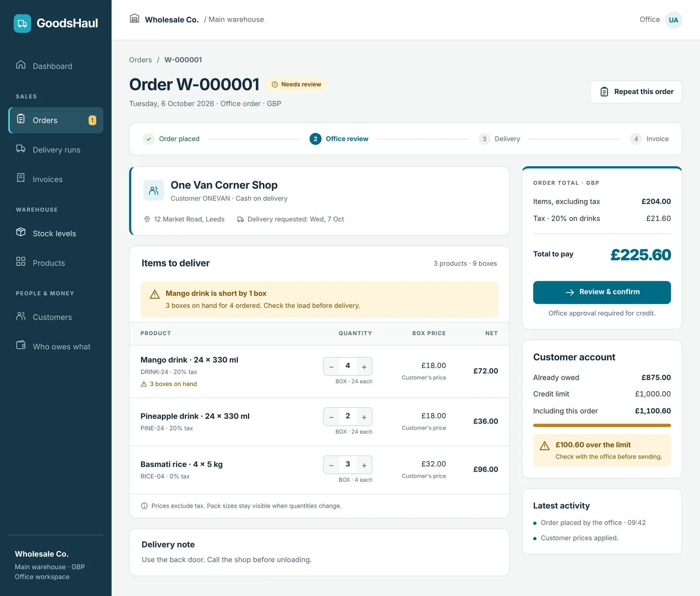
Task: Increase Pineapple drink quantity
Action: tap(364, 417)
